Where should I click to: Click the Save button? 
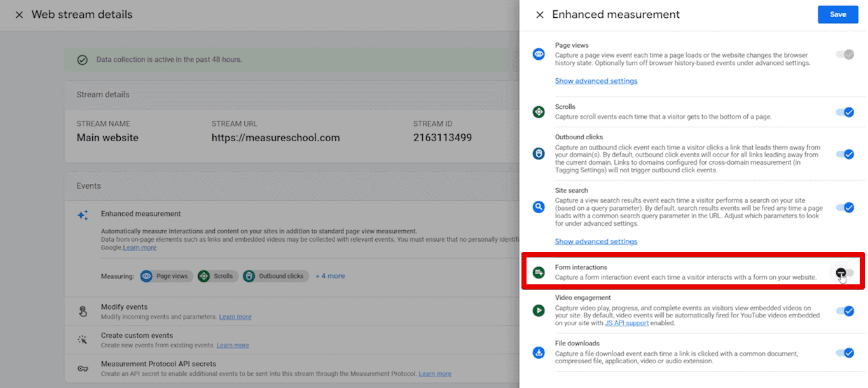[837, 14]
